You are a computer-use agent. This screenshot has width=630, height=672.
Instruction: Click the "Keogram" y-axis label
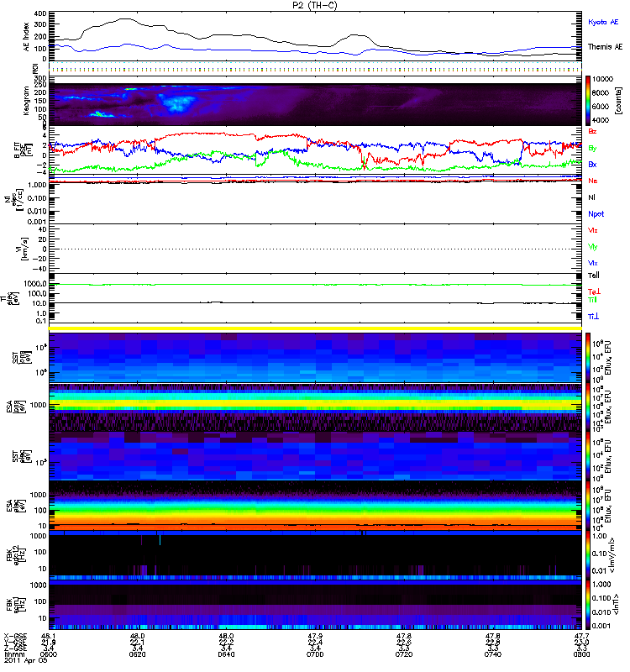coord(27,100)
